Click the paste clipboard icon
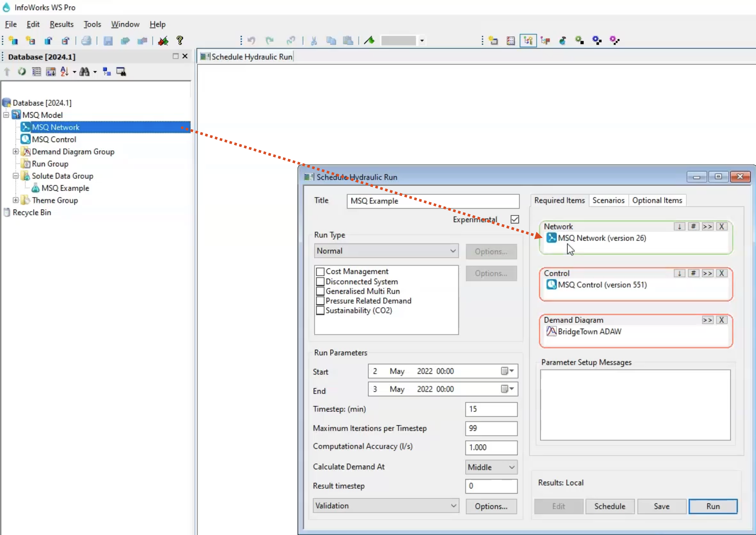The height and width of the screenshot is (535, 756). click(348, 40)
